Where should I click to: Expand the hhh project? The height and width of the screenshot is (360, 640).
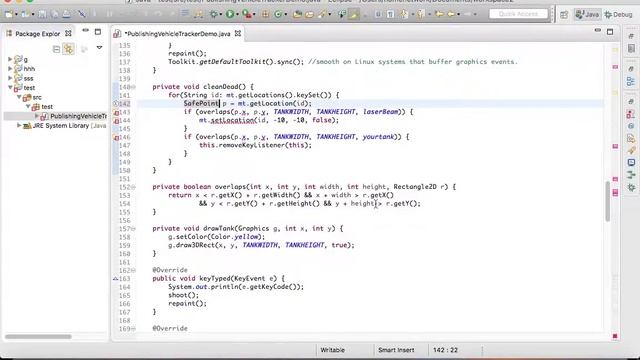(10, 69)
